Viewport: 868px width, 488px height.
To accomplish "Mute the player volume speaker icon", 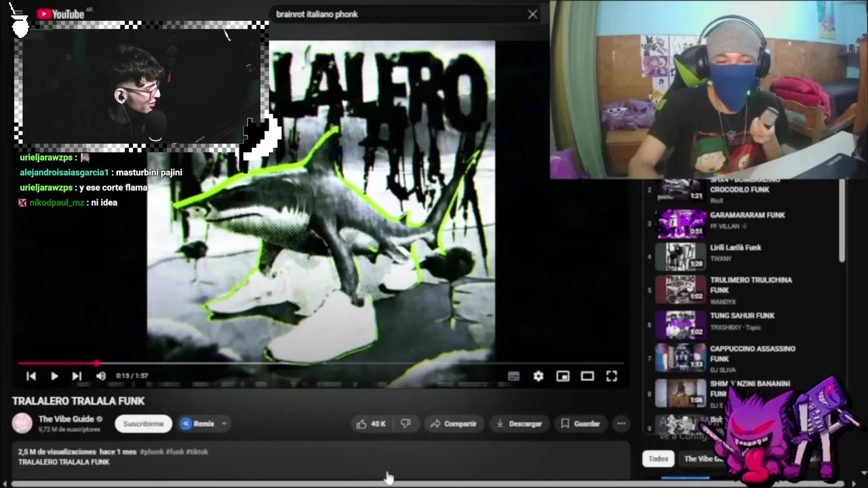I will click(100, 375).
